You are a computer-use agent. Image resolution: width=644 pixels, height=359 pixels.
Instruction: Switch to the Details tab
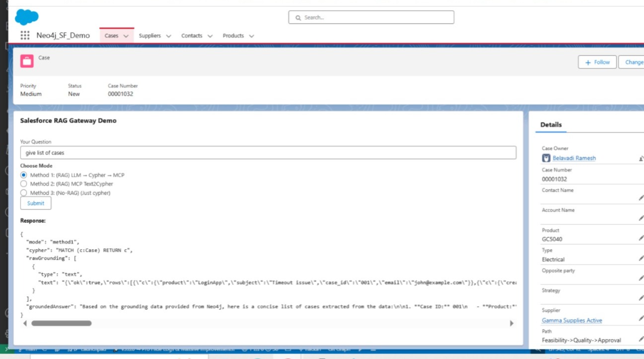(551, 125)
